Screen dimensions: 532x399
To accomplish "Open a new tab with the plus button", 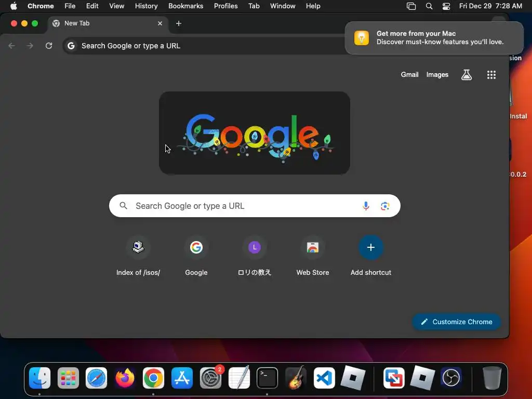I will (179, 23).
